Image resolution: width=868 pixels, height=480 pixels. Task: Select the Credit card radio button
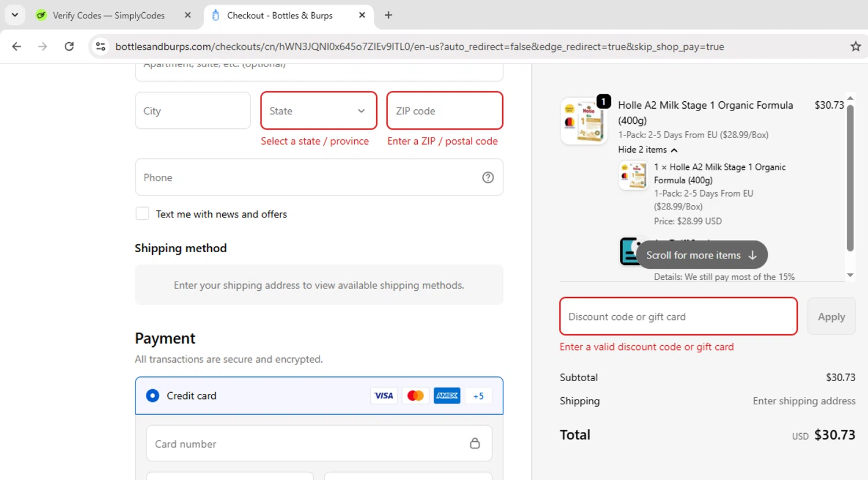153,396
